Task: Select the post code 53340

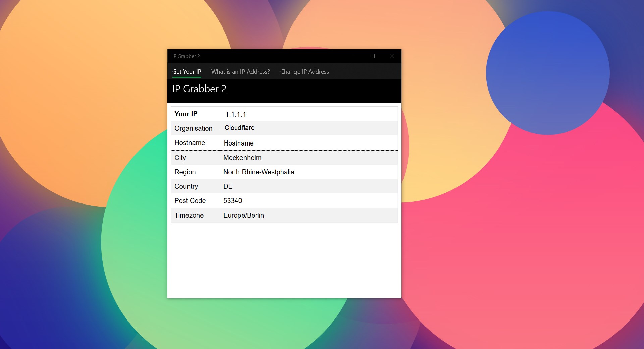Action: pos(232,201)
